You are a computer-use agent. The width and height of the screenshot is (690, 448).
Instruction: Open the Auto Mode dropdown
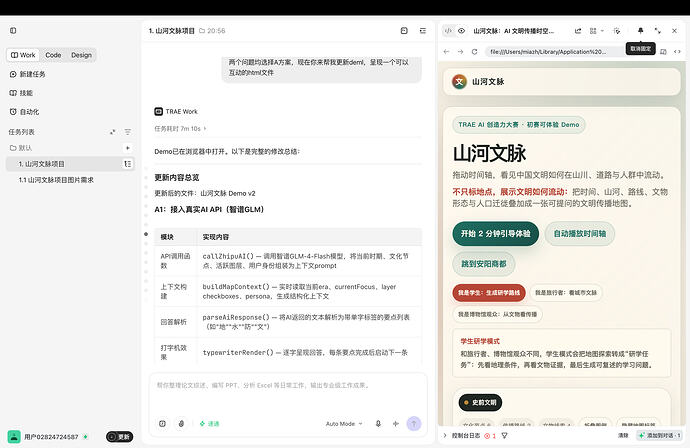[344, 423]
